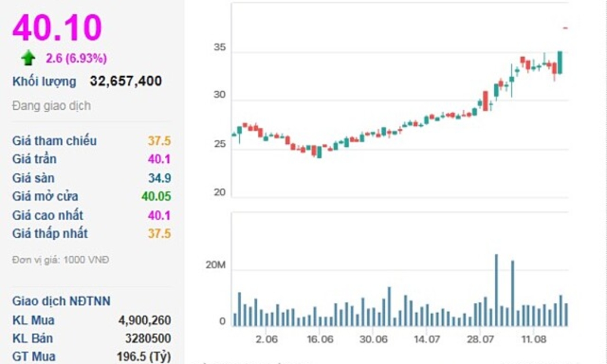Select the Giá cao nhất label
607x364 pixels.
point(47,216)
